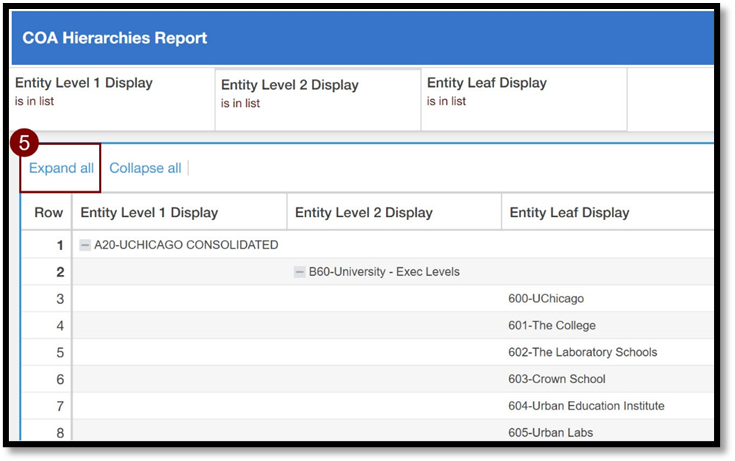
Task: Click the COA Hierarchies Report title
Action: click(115, 38)
